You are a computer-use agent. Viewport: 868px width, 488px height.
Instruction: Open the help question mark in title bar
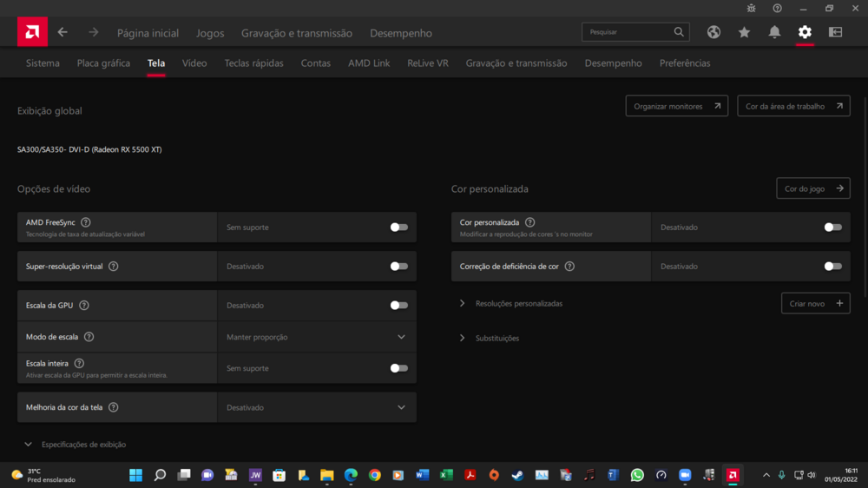(777, 9)
